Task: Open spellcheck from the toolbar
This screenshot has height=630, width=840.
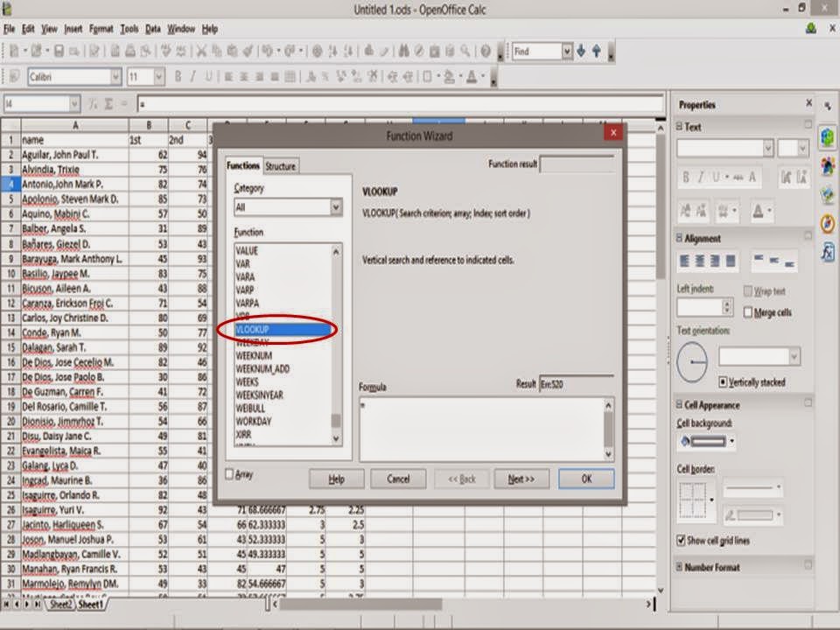Action: click(x=164, y=50)
